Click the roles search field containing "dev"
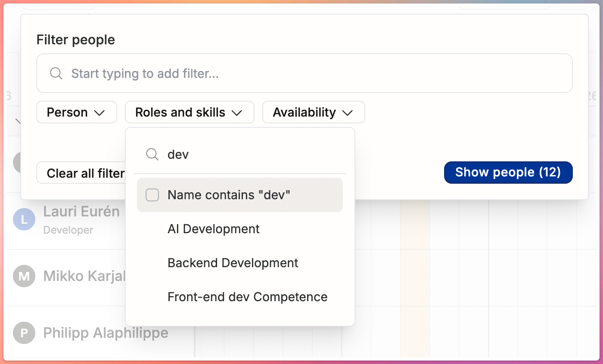The image size is (603, 364). [240, 154]
